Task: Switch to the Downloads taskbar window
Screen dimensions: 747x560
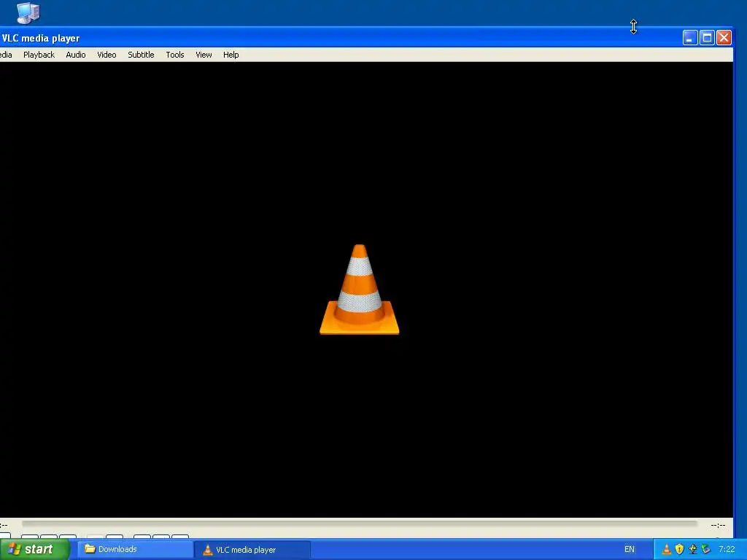Action: point(135,549)
